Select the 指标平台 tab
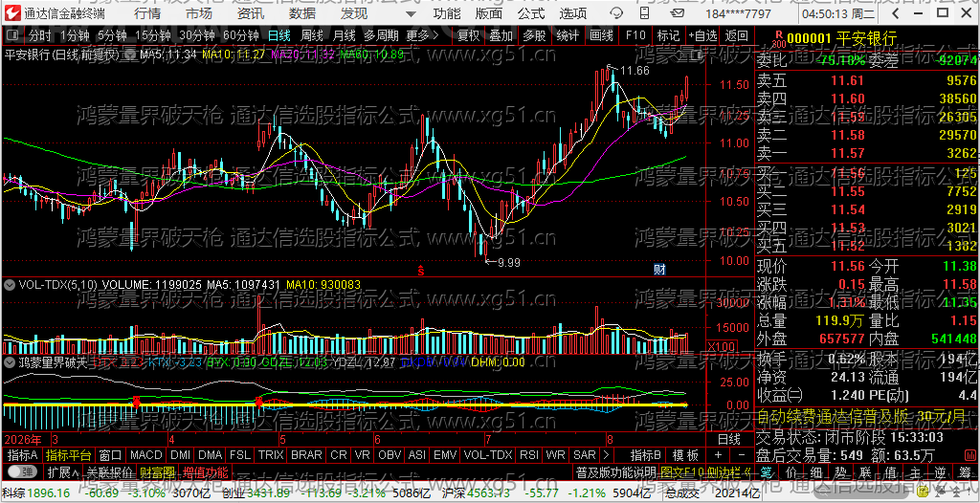 pos(69,455)
